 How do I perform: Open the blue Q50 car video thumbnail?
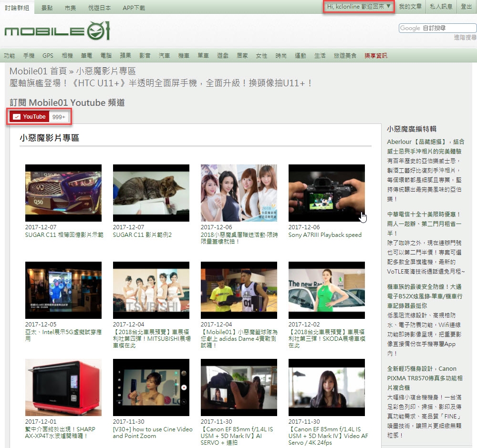click(x=63, y=193)
